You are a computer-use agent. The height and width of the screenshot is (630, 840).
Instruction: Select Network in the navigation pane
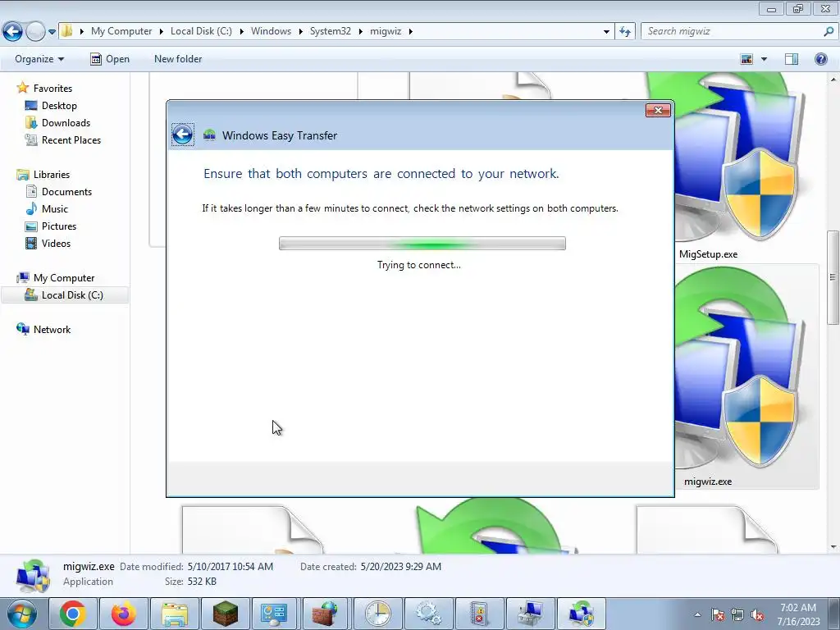click(52, 330)
